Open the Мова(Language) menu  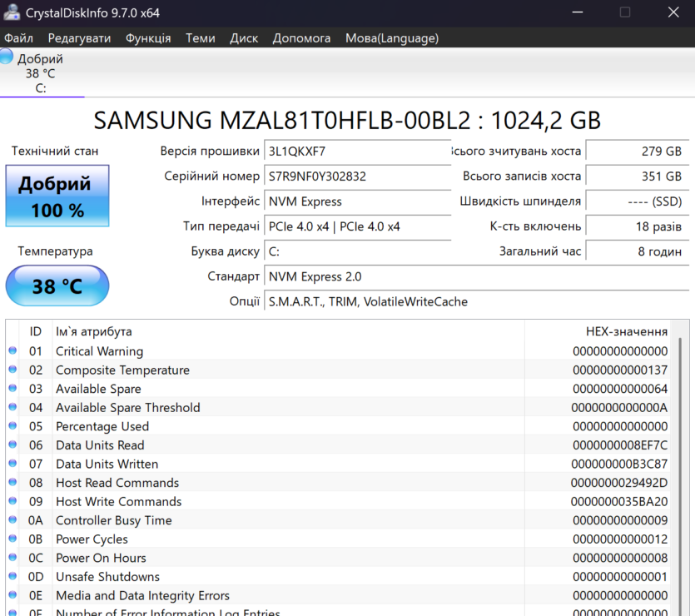coord(392,38)
